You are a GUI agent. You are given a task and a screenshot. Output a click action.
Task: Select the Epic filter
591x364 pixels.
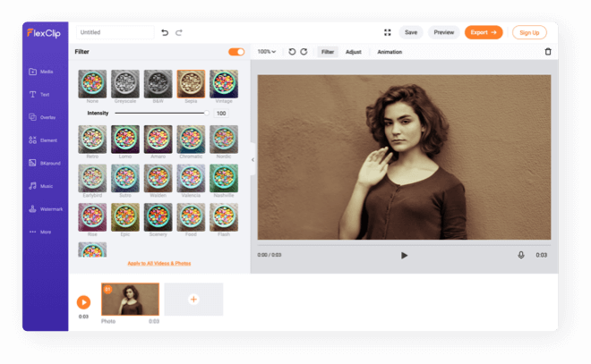[125, 217]
